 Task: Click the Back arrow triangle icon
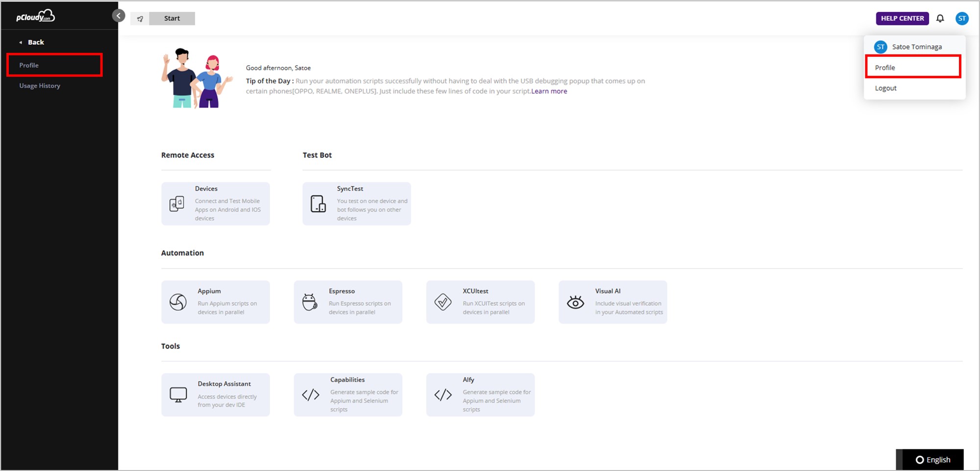coord(21,43)
